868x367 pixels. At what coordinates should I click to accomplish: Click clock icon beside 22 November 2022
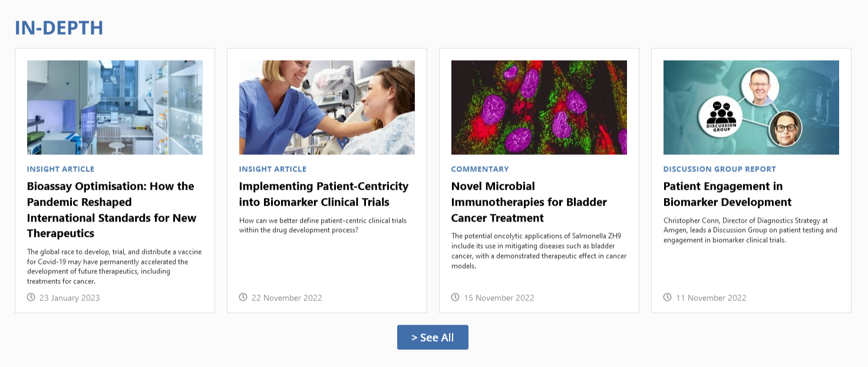243,297
